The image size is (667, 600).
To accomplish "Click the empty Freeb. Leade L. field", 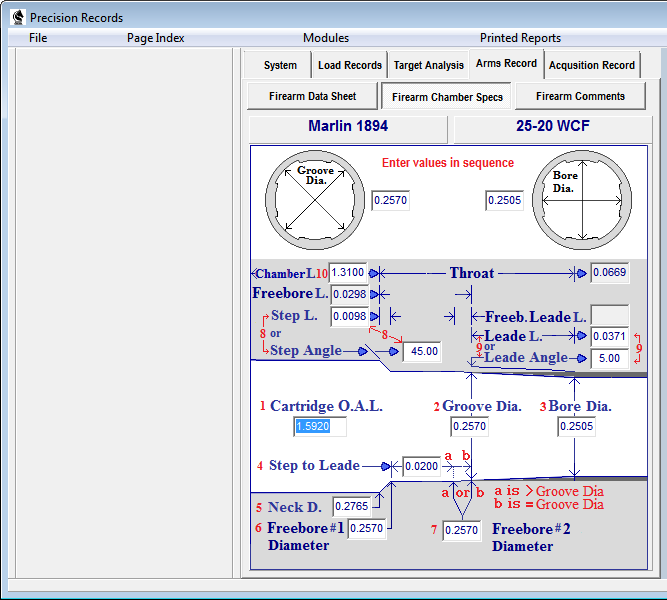I will tap(610, 315).
